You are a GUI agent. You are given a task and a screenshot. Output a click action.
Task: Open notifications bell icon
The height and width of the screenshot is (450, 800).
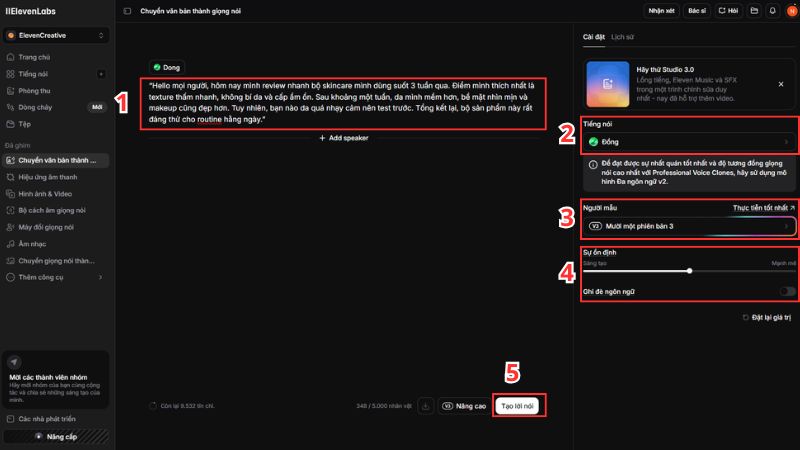pos(772,11)
